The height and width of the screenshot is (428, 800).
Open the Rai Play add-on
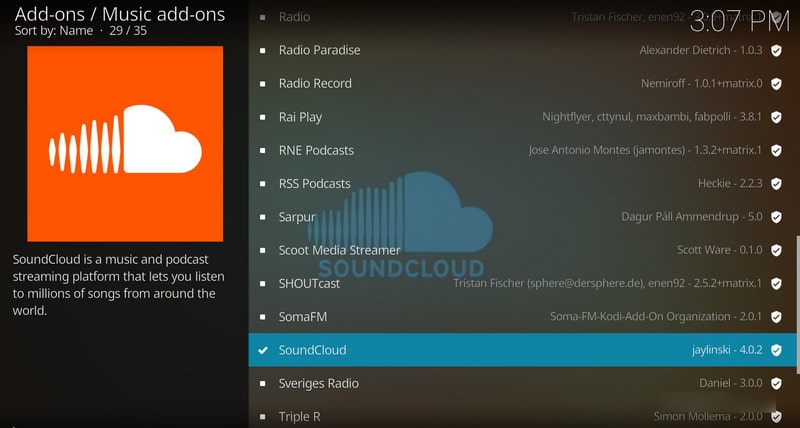click(521, 117)
